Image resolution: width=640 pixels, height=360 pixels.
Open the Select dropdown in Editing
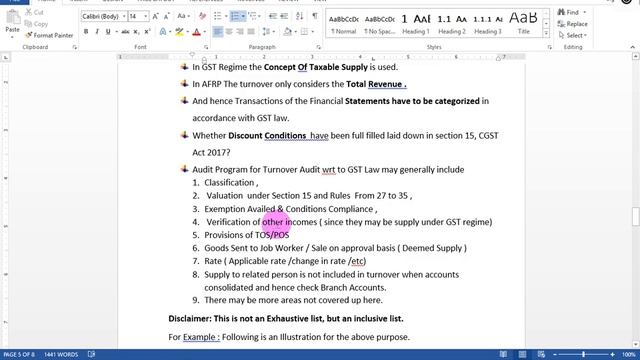[573, 36]
